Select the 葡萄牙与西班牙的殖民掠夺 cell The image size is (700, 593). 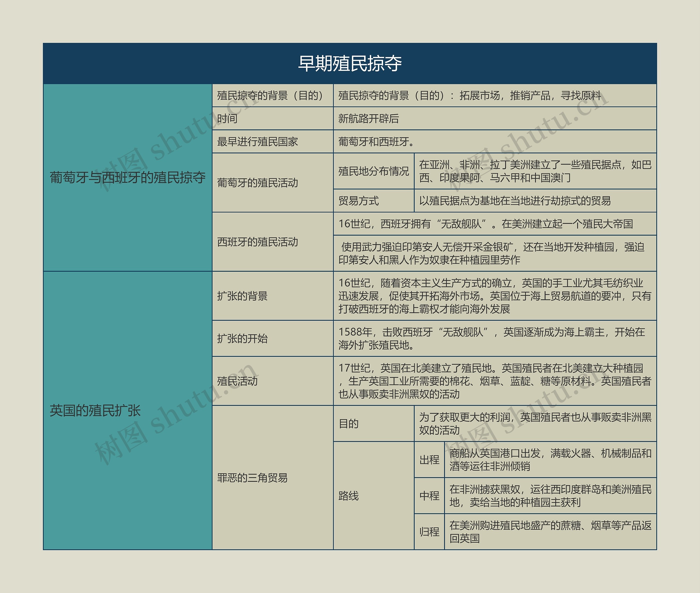pyautogui.click(x=128, y=177)
